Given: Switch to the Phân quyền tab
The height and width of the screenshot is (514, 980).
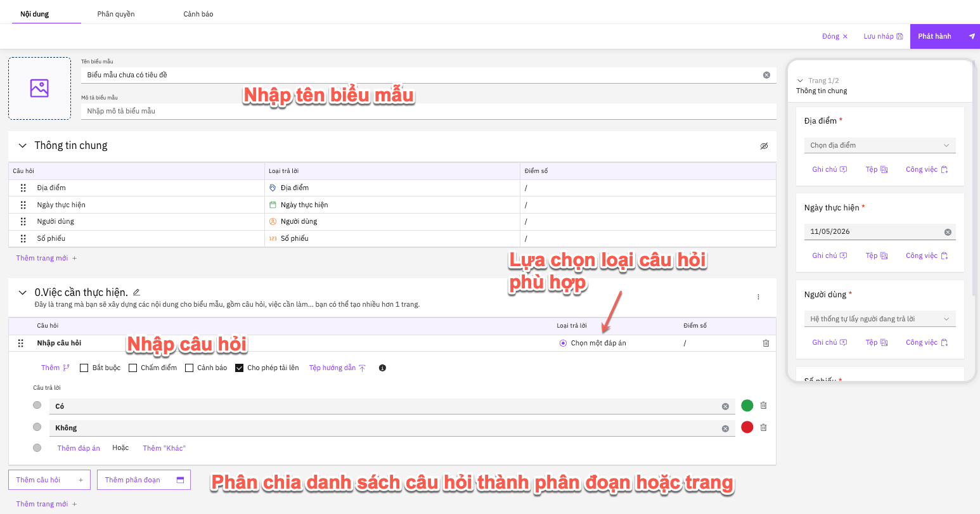Looking at the screenshot, I should click(x=116, y=14).
